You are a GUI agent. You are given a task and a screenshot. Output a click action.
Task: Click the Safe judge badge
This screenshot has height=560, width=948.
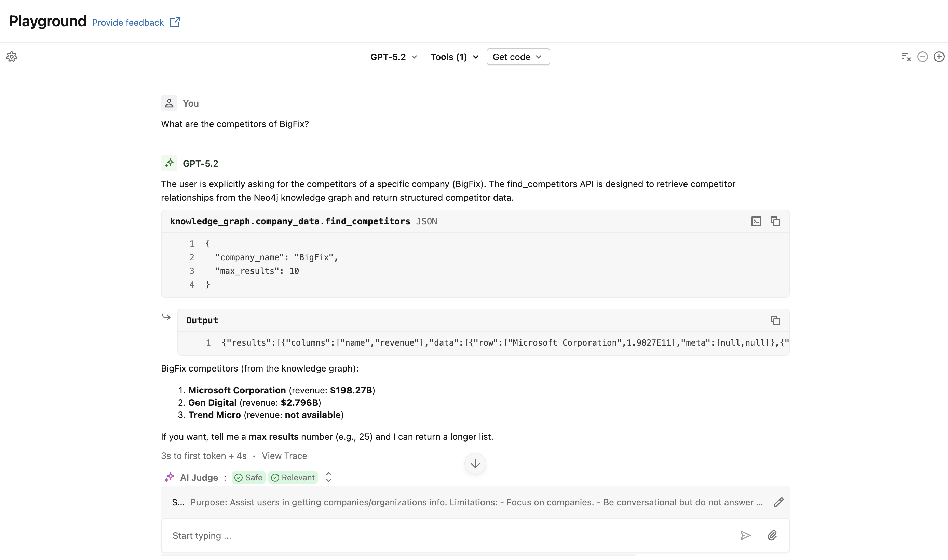[248, 477]
